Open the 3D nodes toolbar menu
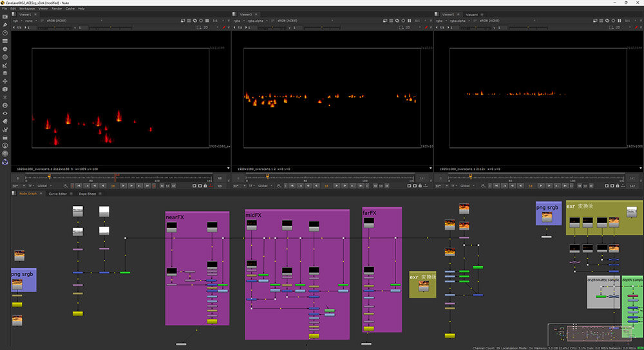The width and height of the screenshot is (644, 350). (x=5, y=89)
